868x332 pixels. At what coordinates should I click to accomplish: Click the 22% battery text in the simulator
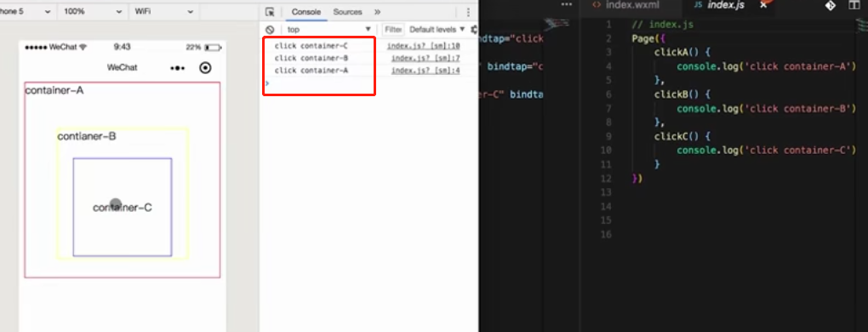(x=193, y=48)
